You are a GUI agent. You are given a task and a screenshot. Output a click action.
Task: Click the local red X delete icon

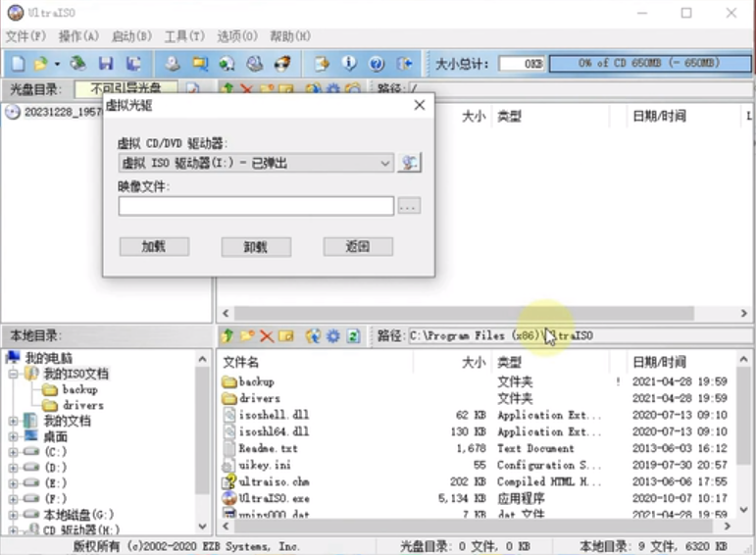pyautogui.click(x=267, y=335)
